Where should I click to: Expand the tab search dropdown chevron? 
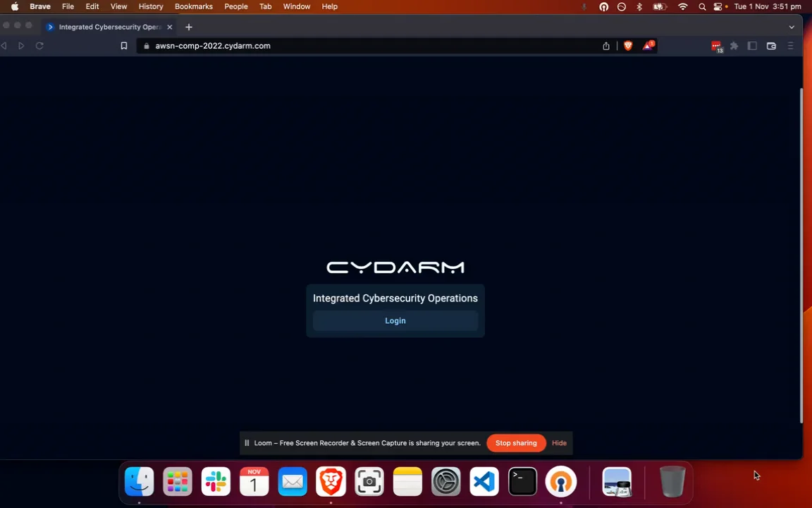point(792,27)
